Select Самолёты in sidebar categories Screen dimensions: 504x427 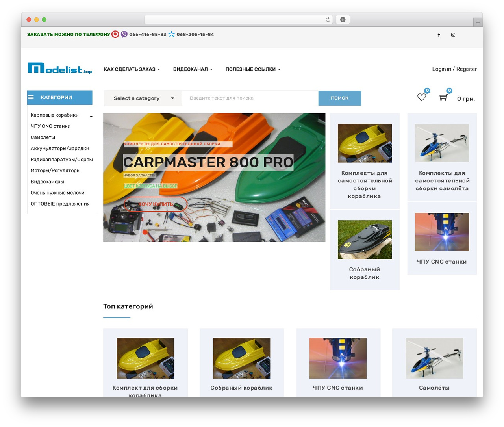43,137
